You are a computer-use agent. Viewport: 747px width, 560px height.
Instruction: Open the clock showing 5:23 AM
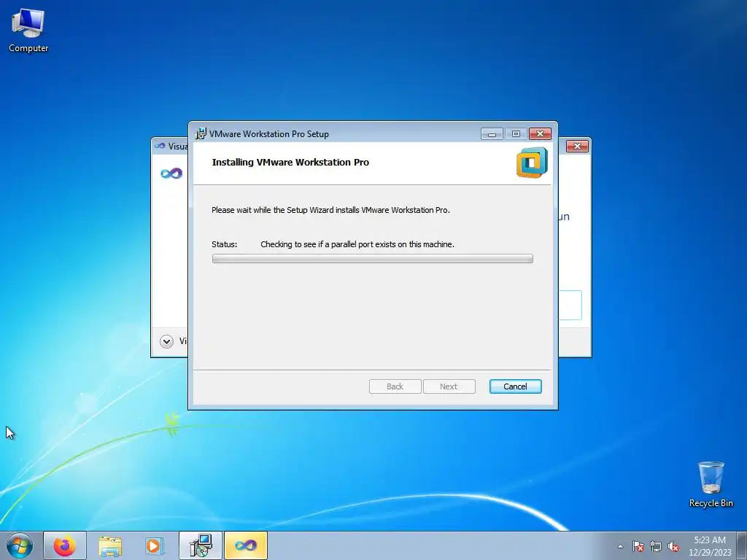[x=710, y=540]
